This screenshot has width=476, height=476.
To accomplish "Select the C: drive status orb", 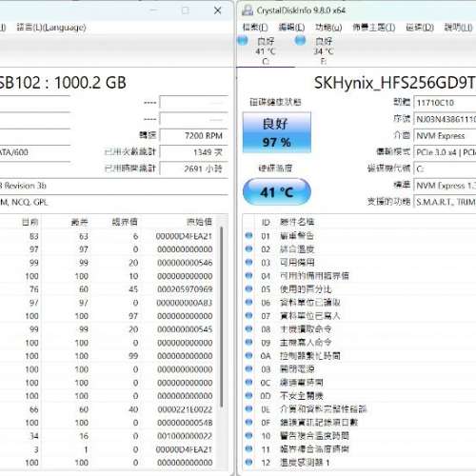I will tap(243, 40).
